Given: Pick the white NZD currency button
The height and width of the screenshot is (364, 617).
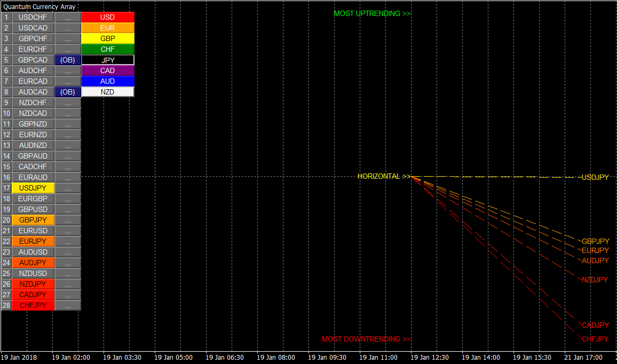Looking at the screenshot, I should coord(107,92).
